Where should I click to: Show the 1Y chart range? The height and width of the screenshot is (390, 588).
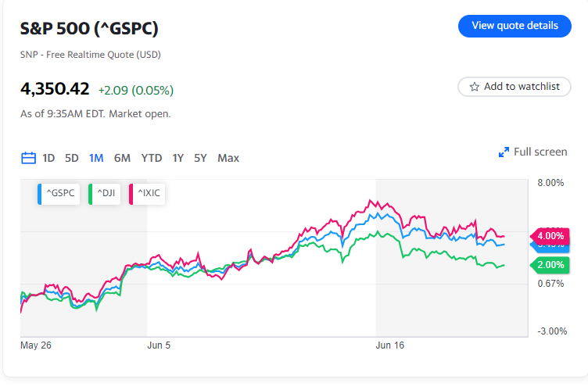click(178, 158)
